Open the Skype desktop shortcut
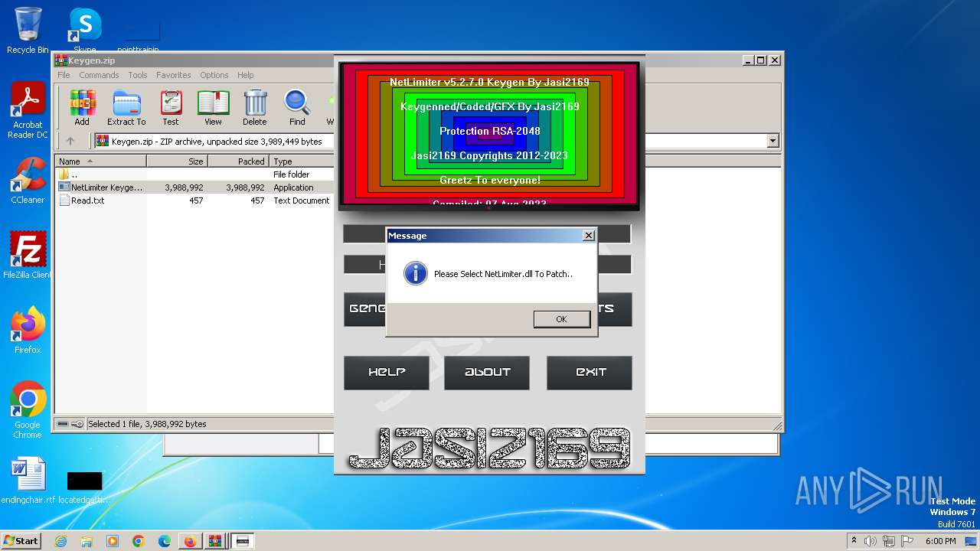 click(84, 31)
